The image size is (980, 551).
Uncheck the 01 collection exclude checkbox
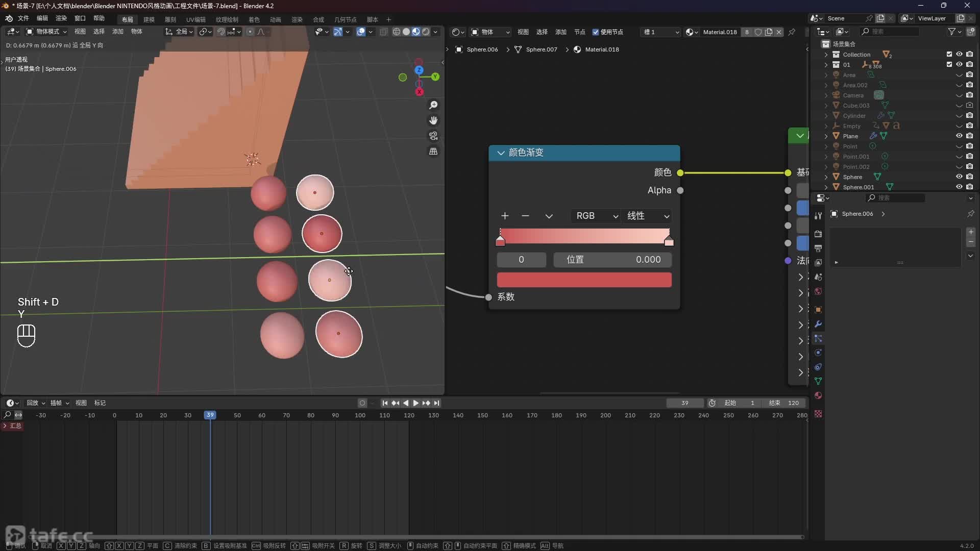coord(949,64)
